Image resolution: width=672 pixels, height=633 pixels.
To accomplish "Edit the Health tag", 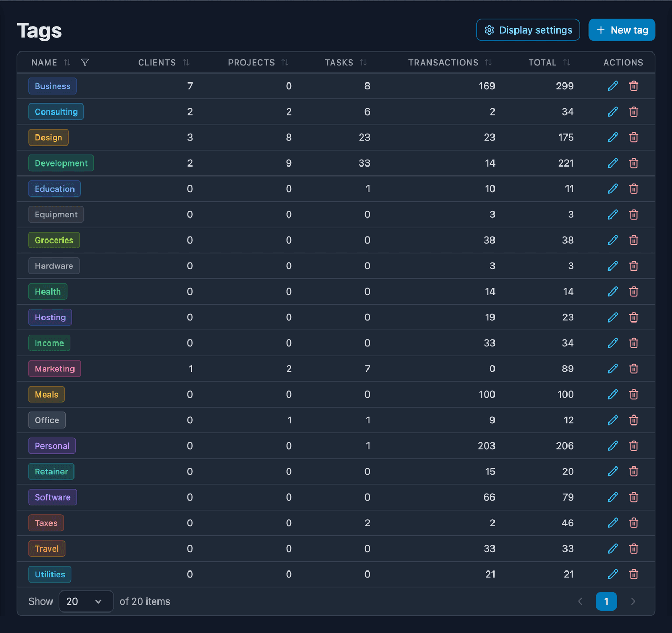I will [613, 292].
